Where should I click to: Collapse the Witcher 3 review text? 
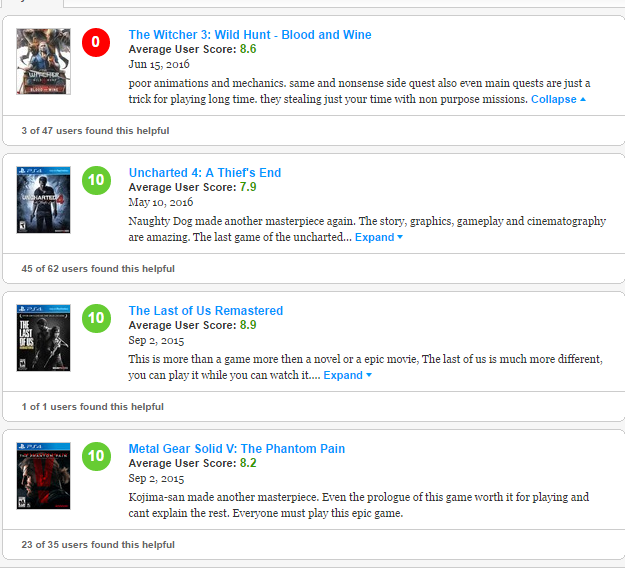(558, 99)
